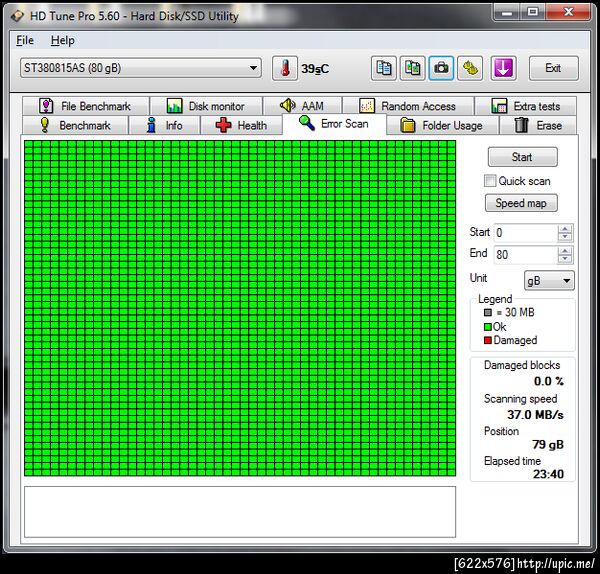Increase the End value with up arrow
The height and width of the screenshot is (574, 600).
pyautogui.click(x=565, y=250)
